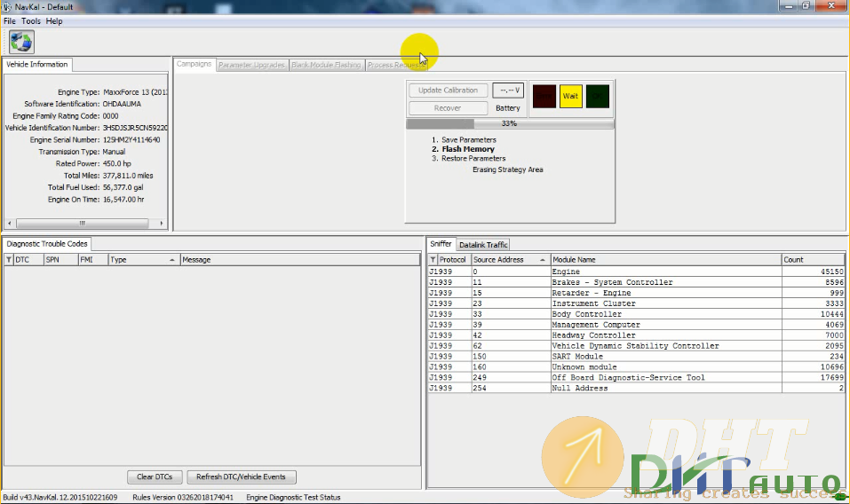The width and height of the screenshot is (850, 504).
Task: Click the Software Identification value OHDAAUMA
Action: pos(122,104)
